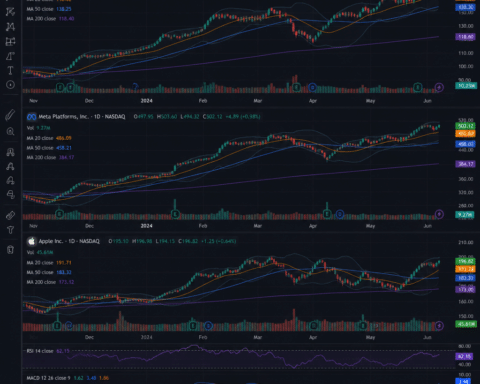Click the Apple Inc. symbol title
The height and width of the screenshot is (384, 480).
69,241
